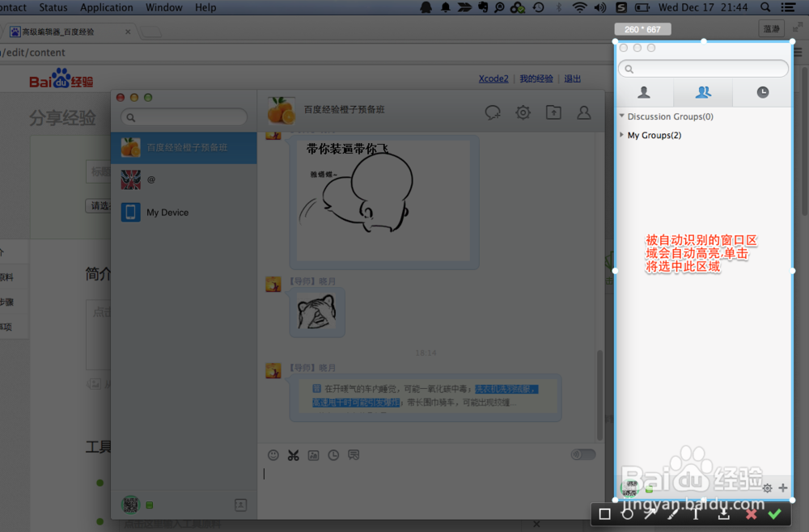Click the Wi-Fi icon in menu bar

point(579,7)
